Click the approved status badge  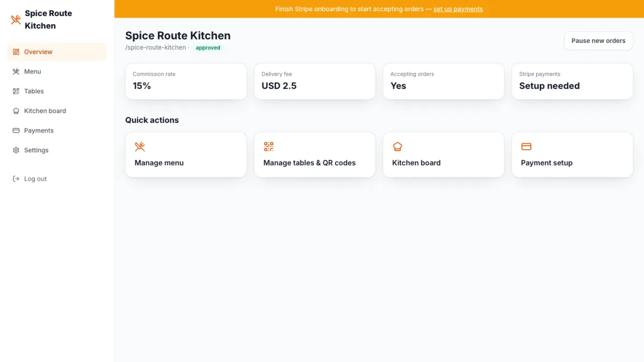208,48
